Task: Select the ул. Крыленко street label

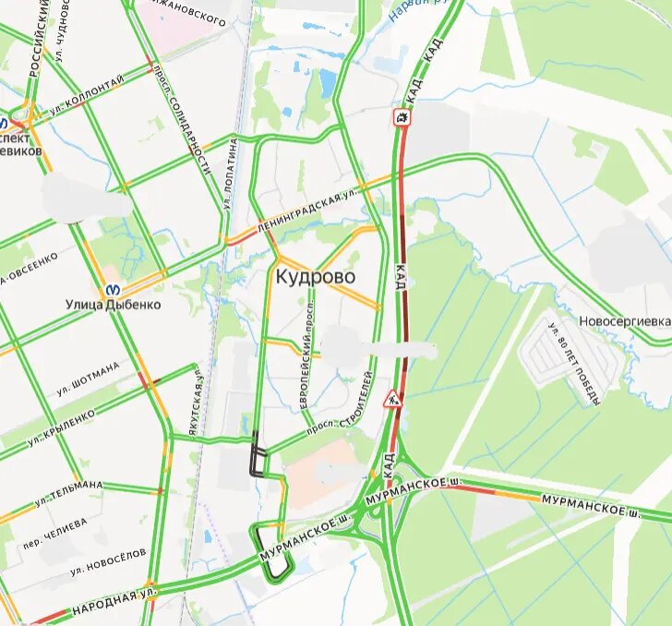Action: 61,428
